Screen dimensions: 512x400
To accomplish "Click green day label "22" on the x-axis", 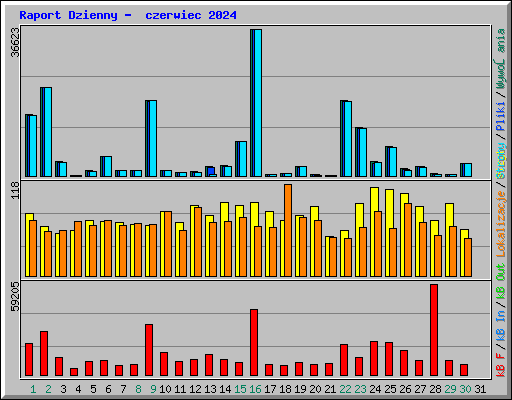I will pos(345,389).
